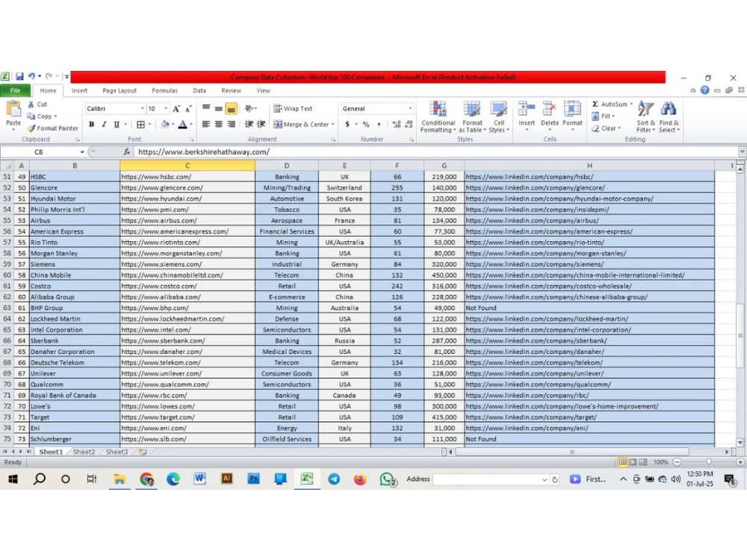Click the Cut scissors icon
This screenshot has width=747, height=560.
click(x=31, y=105)
